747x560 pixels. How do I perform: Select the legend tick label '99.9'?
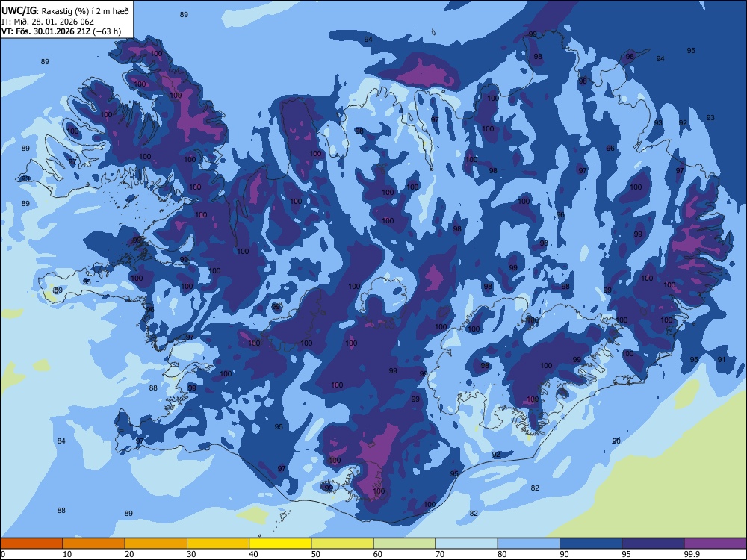point(692,554)
